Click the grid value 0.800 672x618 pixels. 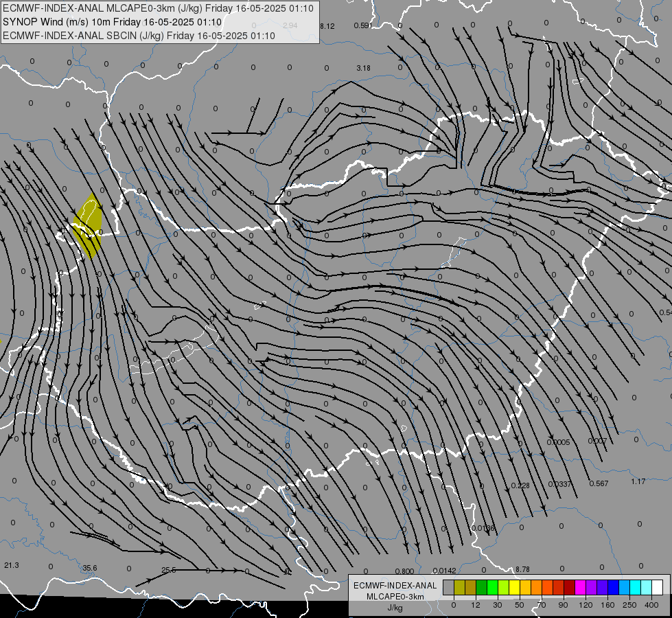(404, 571)
